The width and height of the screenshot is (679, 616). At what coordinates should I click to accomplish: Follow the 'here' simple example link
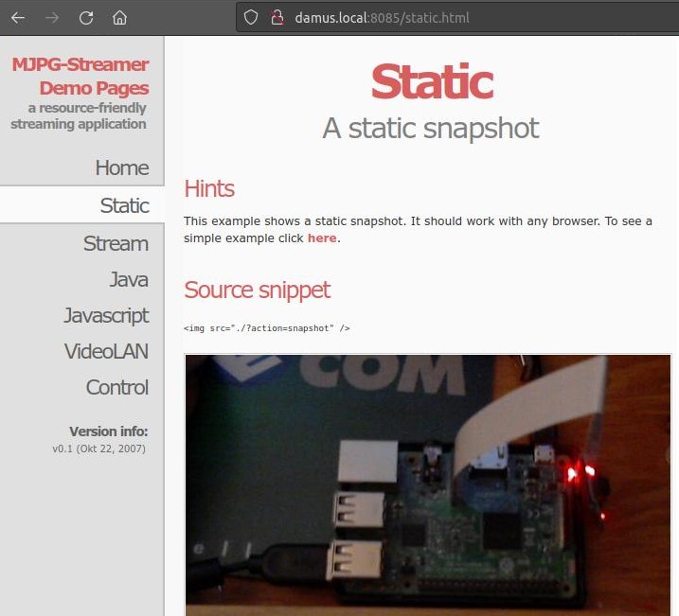322,238
